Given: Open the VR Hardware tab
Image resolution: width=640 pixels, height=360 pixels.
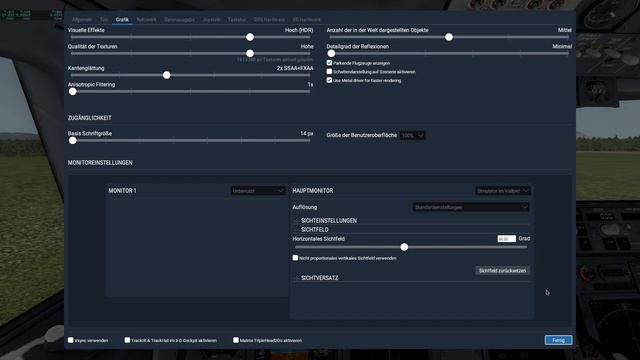Looking at the screenshot, I should click(x=307, y=20).
